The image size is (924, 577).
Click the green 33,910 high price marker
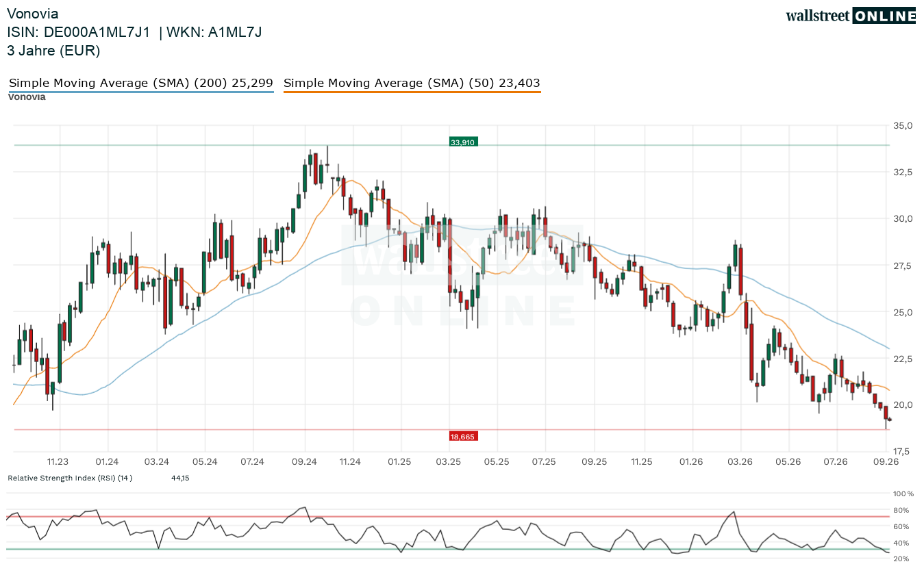pos(463,142)
